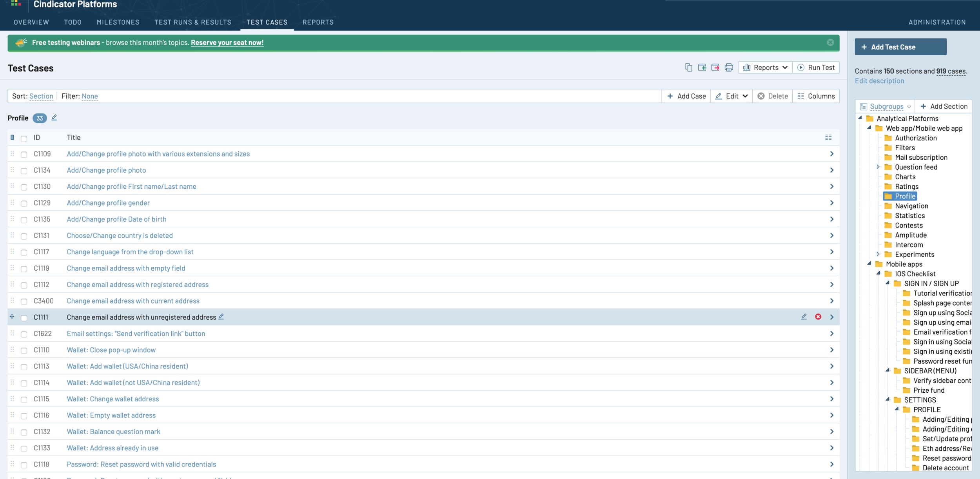Open the Edit dropdown menu

pos(731,96)
